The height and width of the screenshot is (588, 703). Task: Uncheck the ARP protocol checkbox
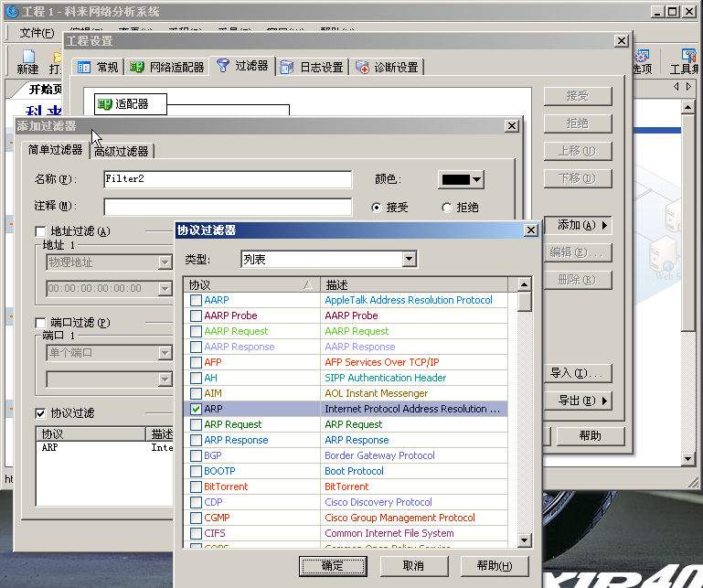tap(196, 409)
